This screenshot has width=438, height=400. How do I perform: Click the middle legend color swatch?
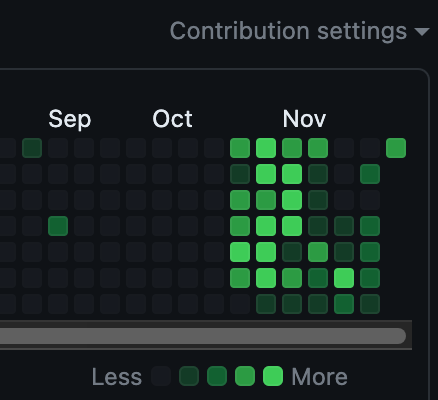click(217, 376)
